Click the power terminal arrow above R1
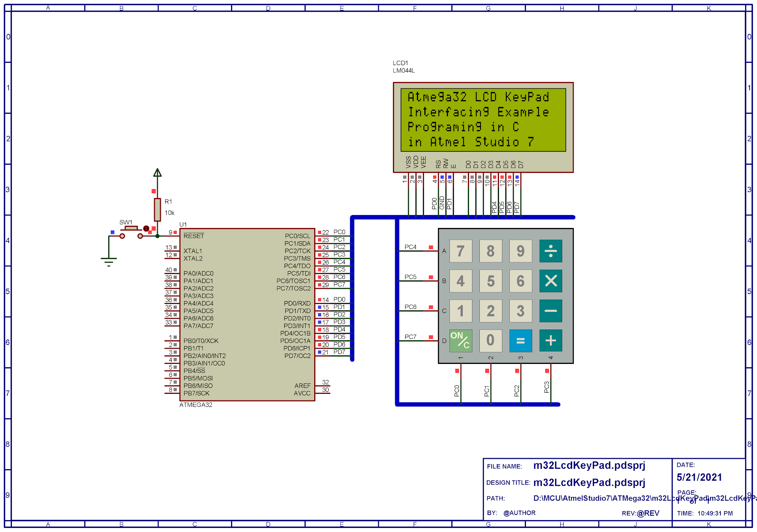The image size is (757, 532). [157, 173]
